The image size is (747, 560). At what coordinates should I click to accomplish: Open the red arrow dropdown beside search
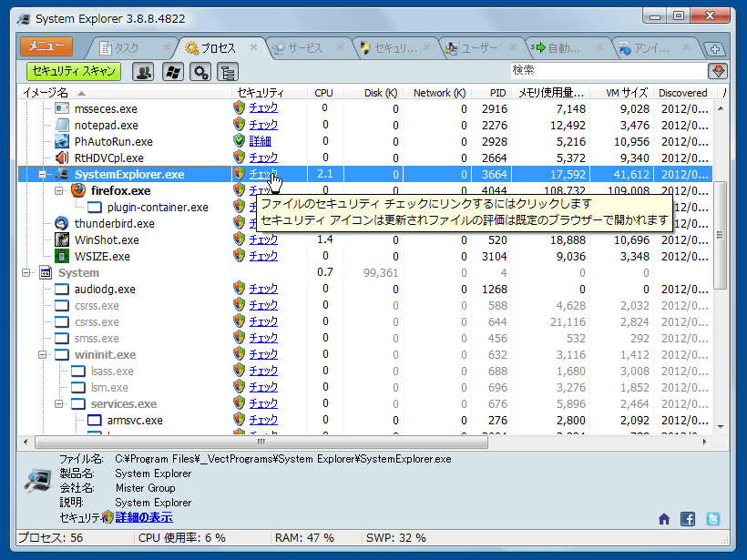pos(719,71)
